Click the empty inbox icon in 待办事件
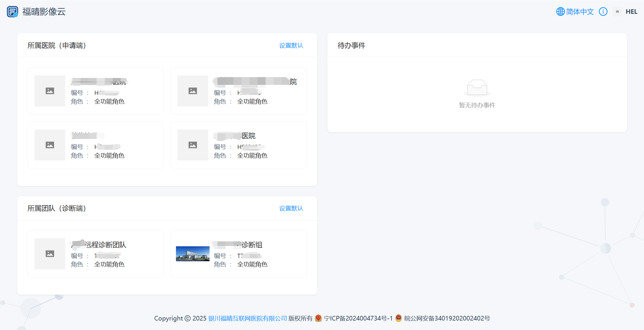Screen dimensions: 644x330 point(477,87)
